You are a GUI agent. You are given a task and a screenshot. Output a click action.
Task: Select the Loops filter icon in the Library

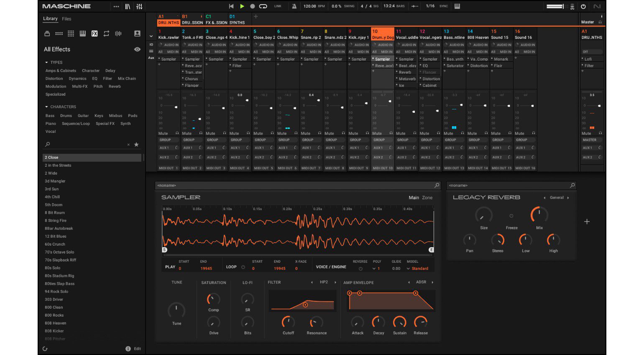(x=107, y=33)
